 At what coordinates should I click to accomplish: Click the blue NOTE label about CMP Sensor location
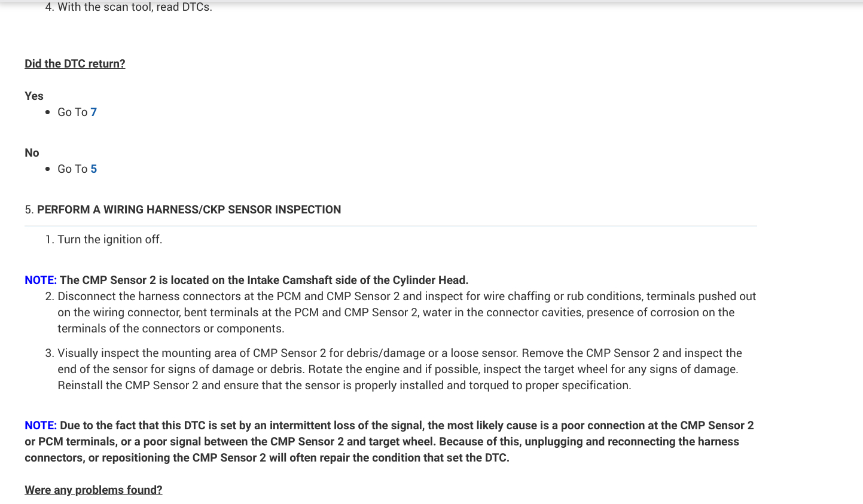pyautogui.click(x=41, y=280)
